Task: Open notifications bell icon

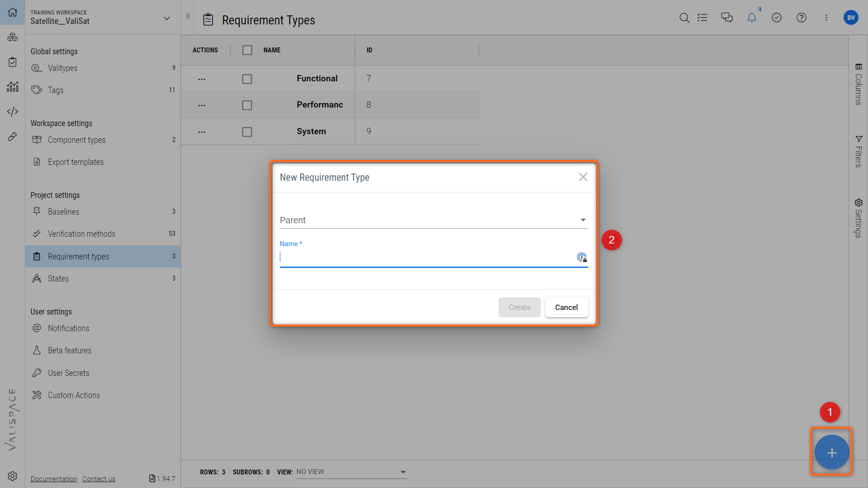Action: pyautogui.click(x=752, y=18)
